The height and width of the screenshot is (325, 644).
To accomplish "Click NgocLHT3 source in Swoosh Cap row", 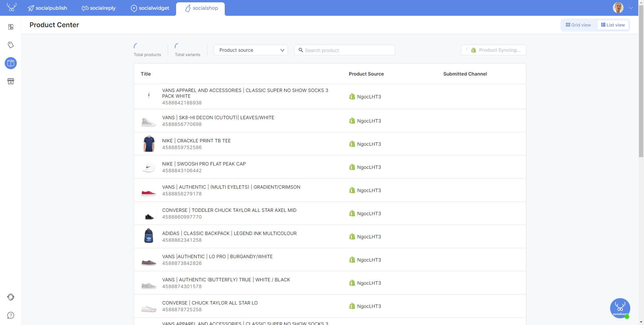I will [369, 167].
